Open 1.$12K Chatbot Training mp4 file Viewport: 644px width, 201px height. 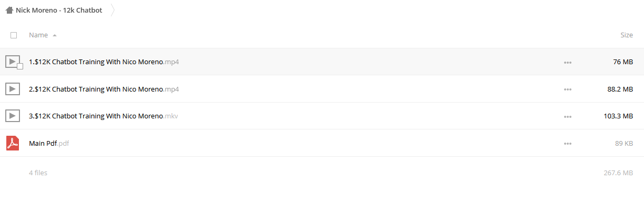(104, 62)
